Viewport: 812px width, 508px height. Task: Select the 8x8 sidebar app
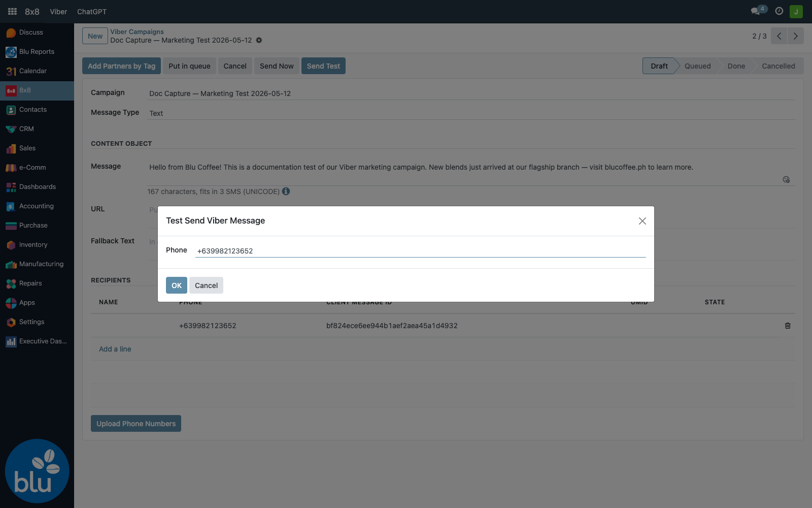pos(37,90)
